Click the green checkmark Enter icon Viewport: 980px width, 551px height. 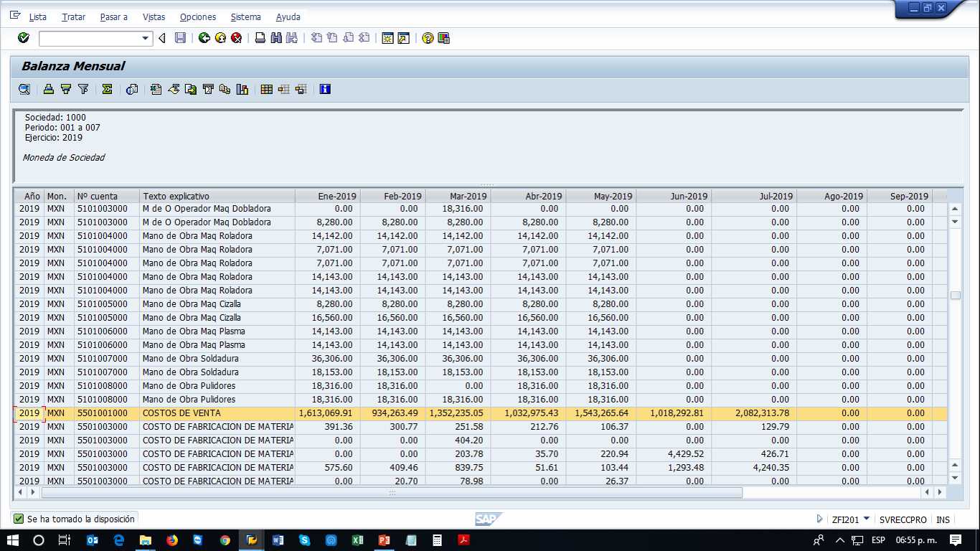24,38
